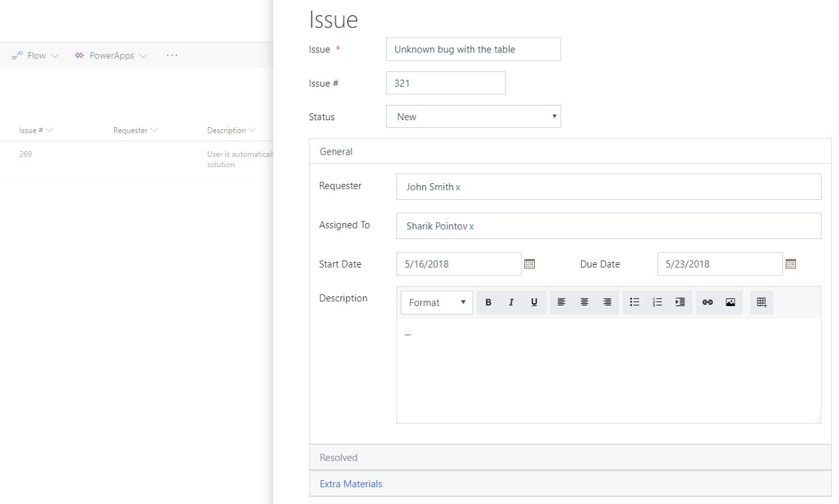Align description text left

click(561, 303)
